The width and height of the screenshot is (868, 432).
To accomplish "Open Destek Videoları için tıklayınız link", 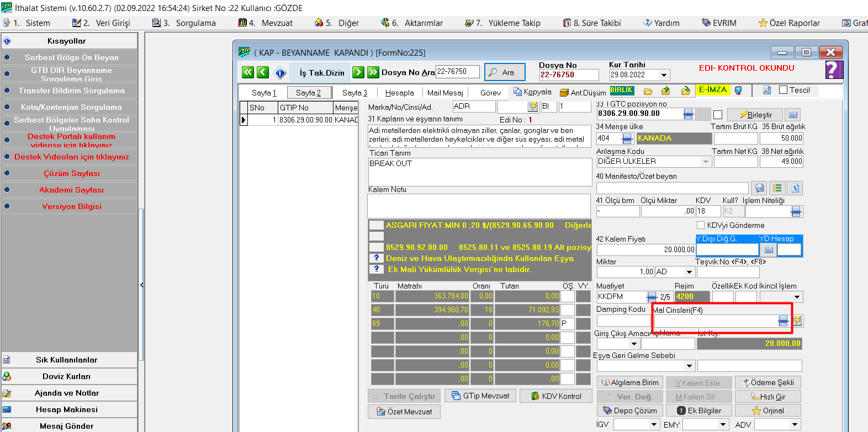I will (72, 157).
